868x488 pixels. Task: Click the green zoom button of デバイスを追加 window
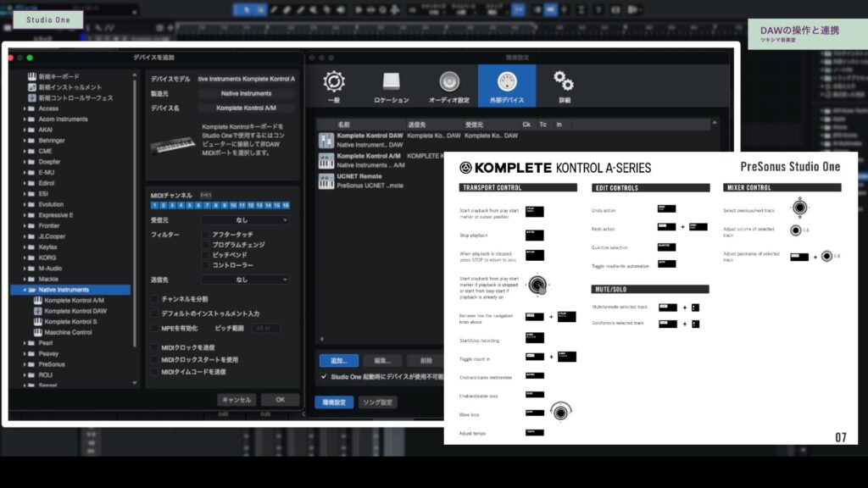click(x=30, y=58)
